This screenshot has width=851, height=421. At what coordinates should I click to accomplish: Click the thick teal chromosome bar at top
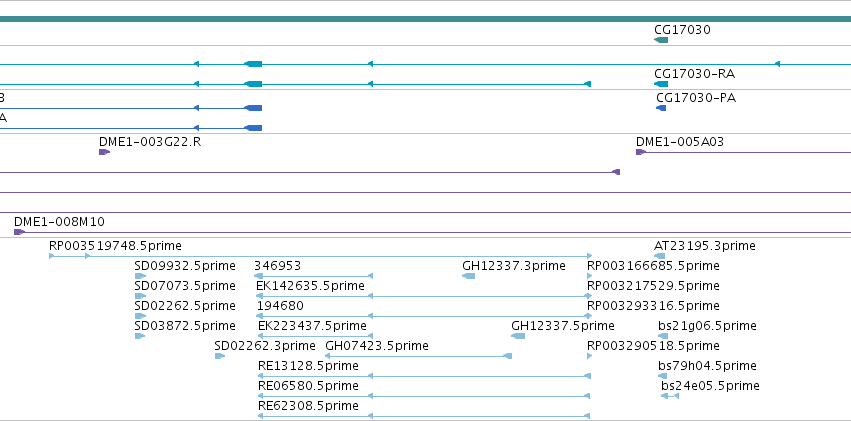(x=426, y=19)
